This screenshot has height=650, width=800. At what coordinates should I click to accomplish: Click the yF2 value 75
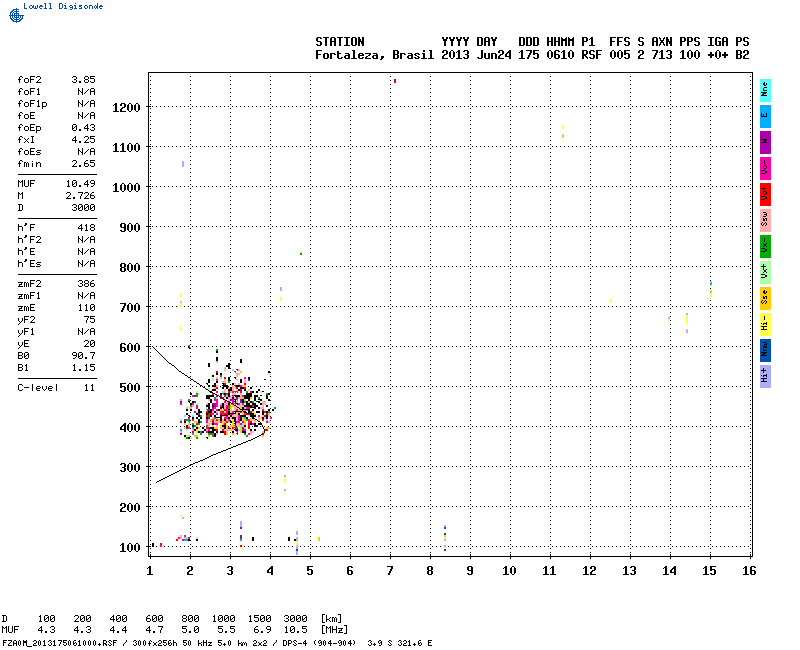(89, 320)
